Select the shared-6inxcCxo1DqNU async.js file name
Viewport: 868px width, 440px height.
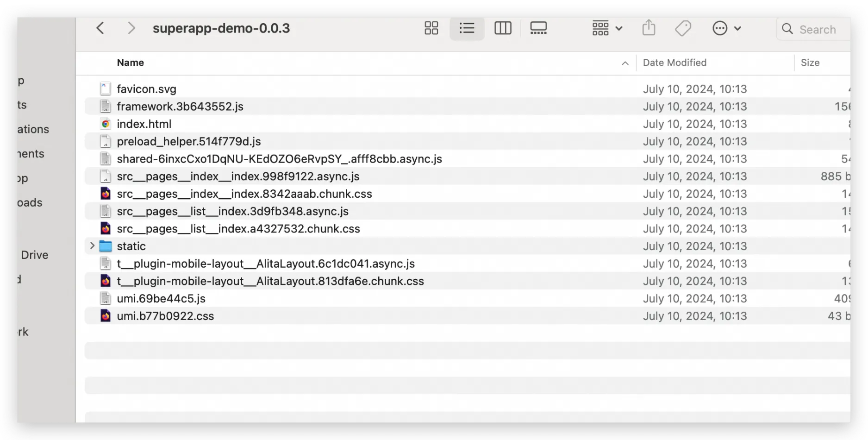(280, 159)
